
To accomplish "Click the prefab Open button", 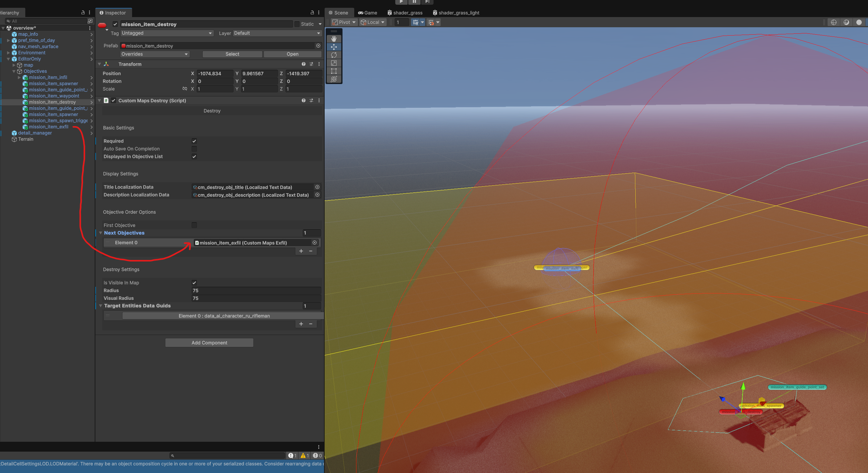I will (292, 54).
